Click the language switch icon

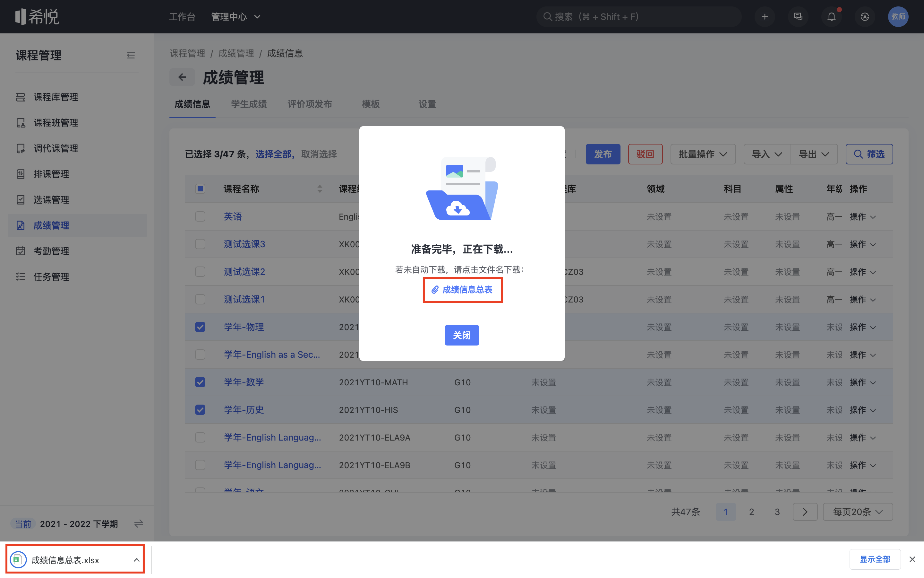pyautogui.click(x=865, y=17)
